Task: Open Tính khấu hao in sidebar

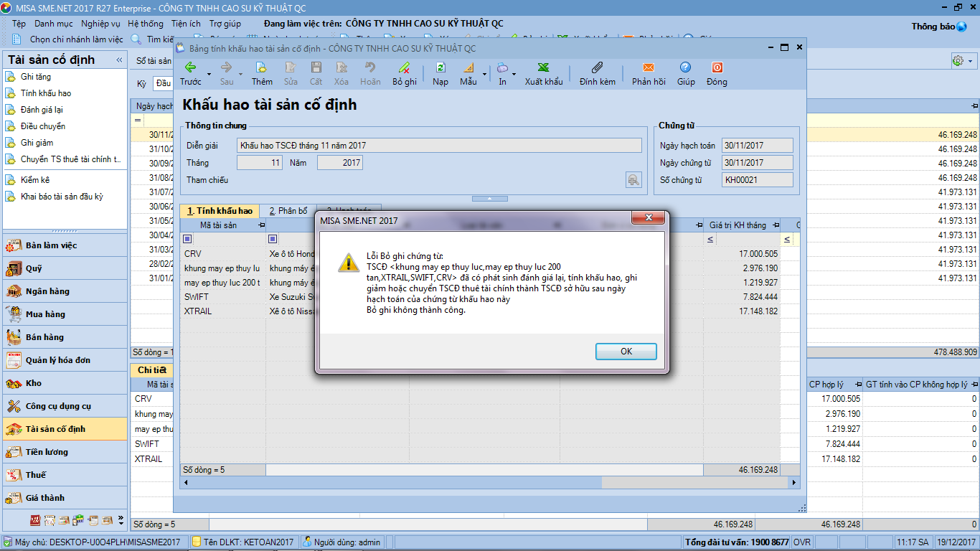Action: click(x=46, y=93)
